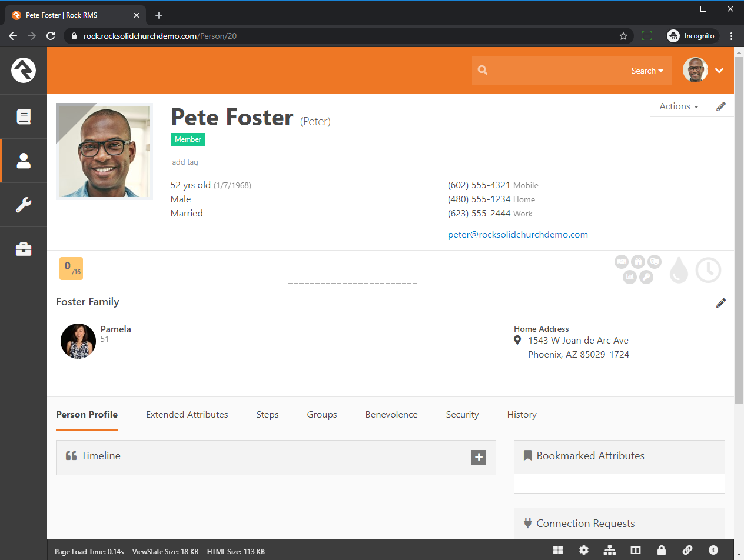Expand the user account chevron menu
Screen dimensions: 744x560
719,71
